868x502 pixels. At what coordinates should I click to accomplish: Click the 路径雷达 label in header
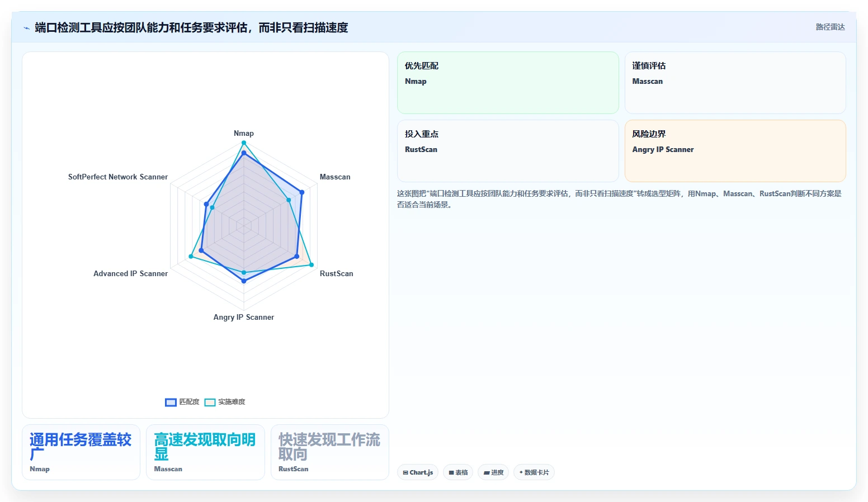click(830, 27)
